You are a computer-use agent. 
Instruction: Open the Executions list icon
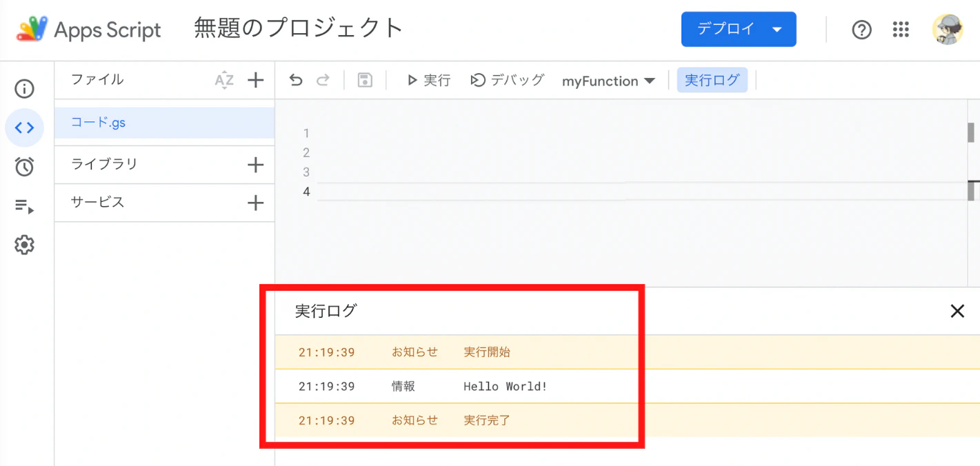[24, 205]
